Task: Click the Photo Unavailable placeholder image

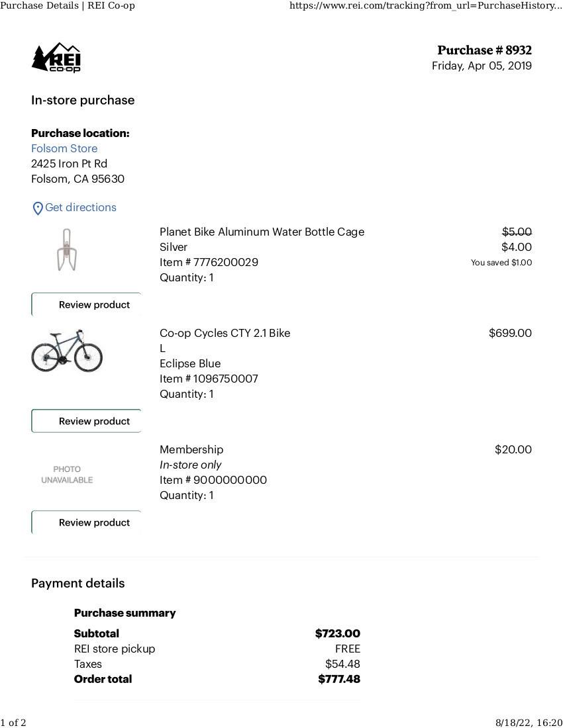Action: click(x=67, y=475)
